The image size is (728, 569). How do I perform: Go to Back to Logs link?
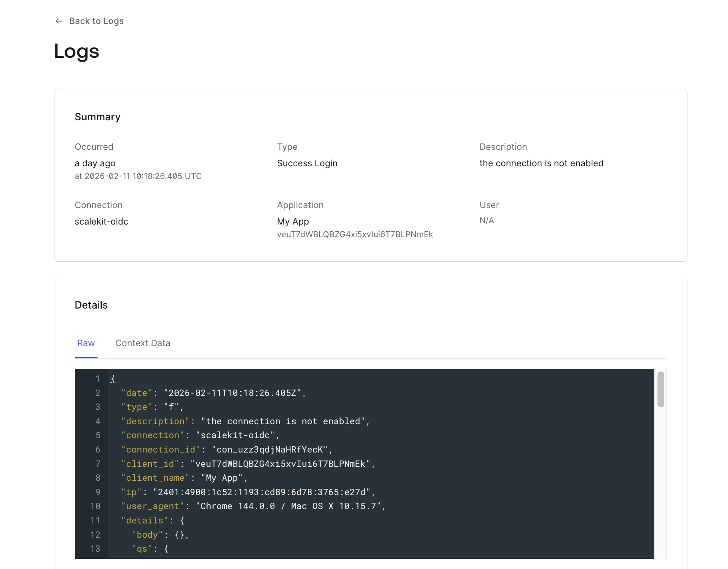tap(89, 21)
